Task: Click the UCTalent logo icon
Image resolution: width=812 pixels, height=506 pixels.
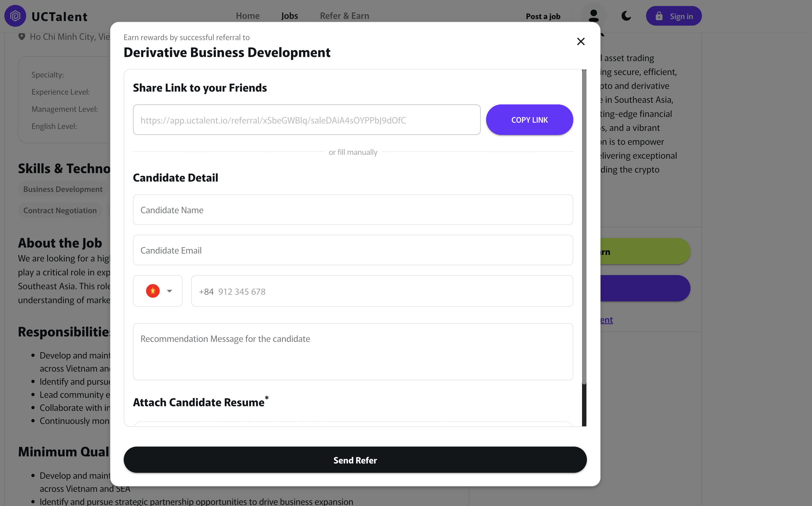Action: pyautogui.click(x=15, y=16)
